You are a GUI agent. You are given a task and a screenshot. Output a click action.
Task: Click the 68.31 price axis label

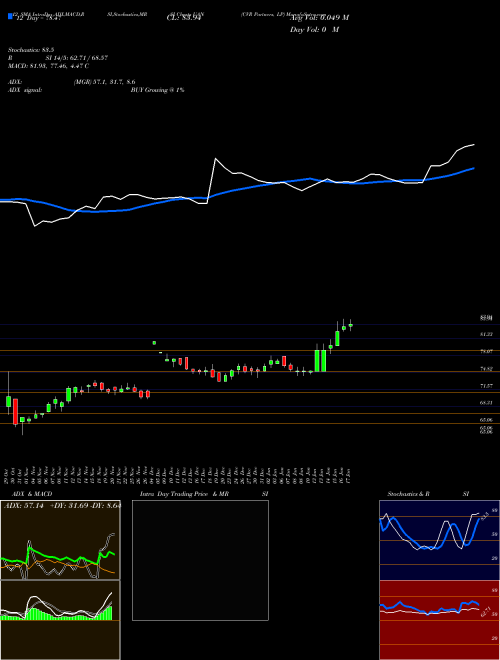click(x=486, y=403)
